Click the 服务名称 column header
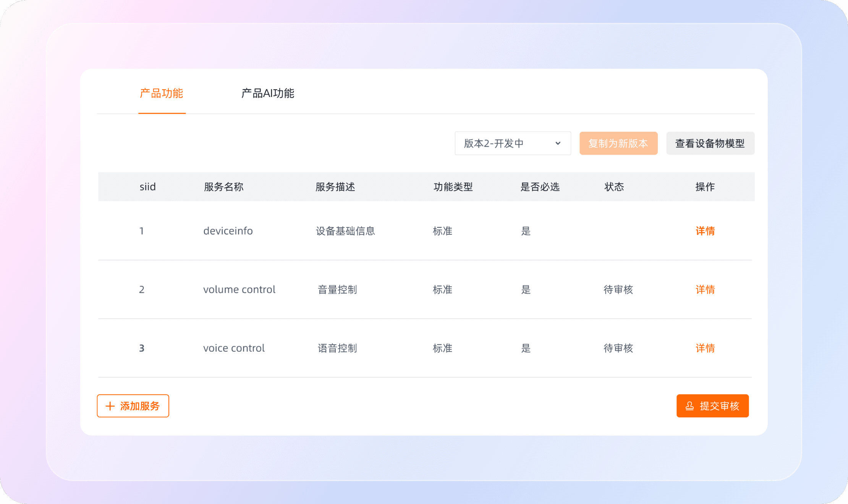Viewport: 848px width, 504px height. tap(223, 187)
